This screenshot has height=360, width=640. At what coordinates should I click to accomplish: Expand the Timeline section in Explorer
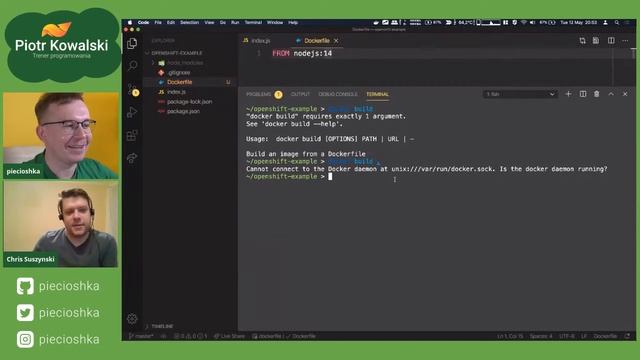(162, 327)
